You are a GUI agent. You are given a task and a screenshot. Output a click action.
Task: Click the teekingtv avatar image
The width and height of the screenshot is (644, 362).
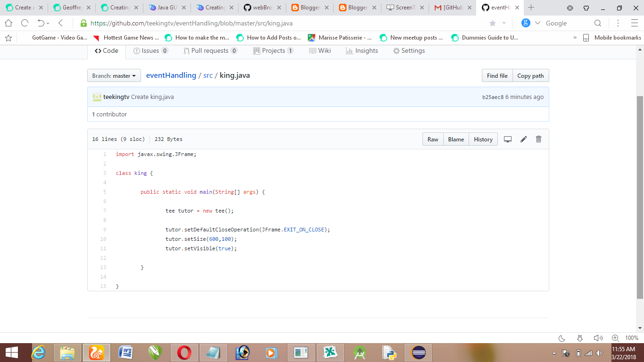click(x=97, y=97)
